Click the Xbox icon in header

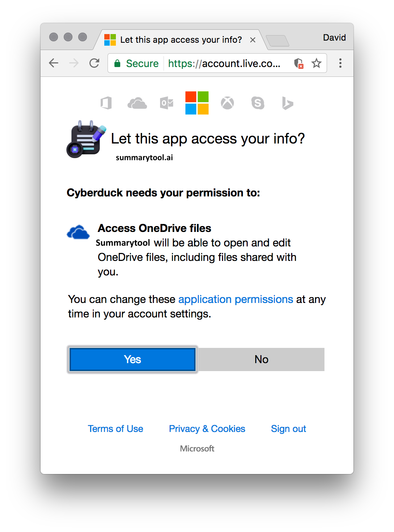(x=227, y=103)
